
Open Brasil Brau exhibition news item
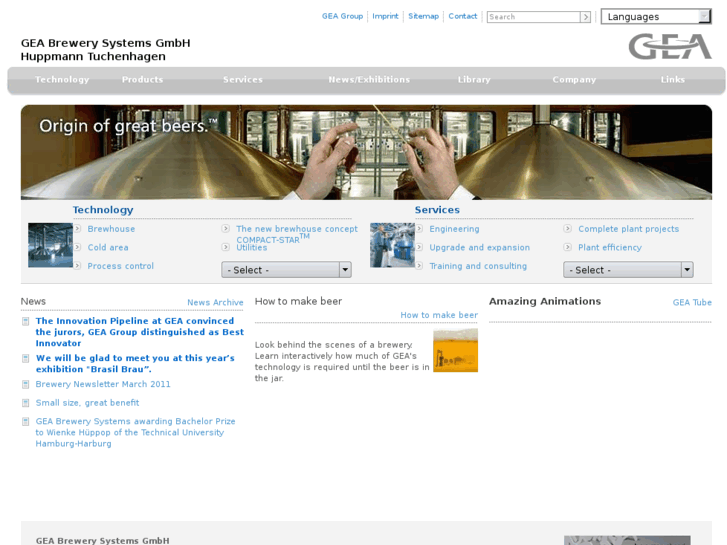tap(135, 364)
